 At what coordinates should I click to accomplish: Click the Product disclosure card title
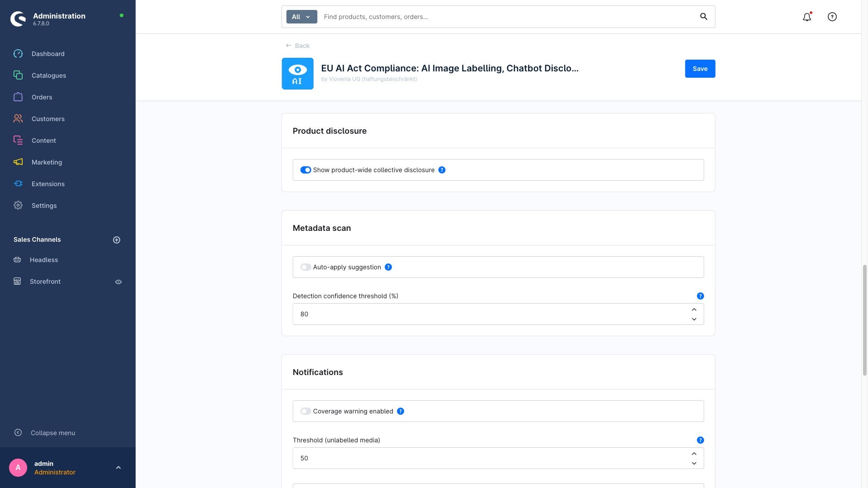click(x=330, y=131)
